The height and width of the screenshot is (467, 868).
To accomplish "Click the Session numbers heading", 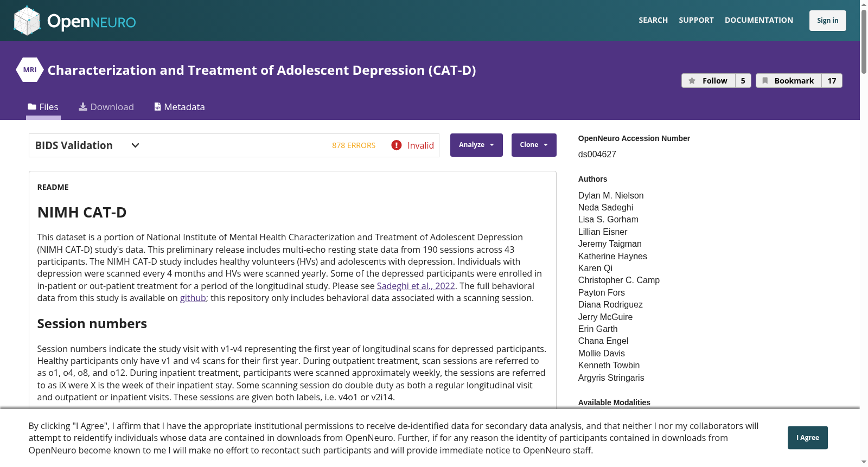I will pos(92,324).
